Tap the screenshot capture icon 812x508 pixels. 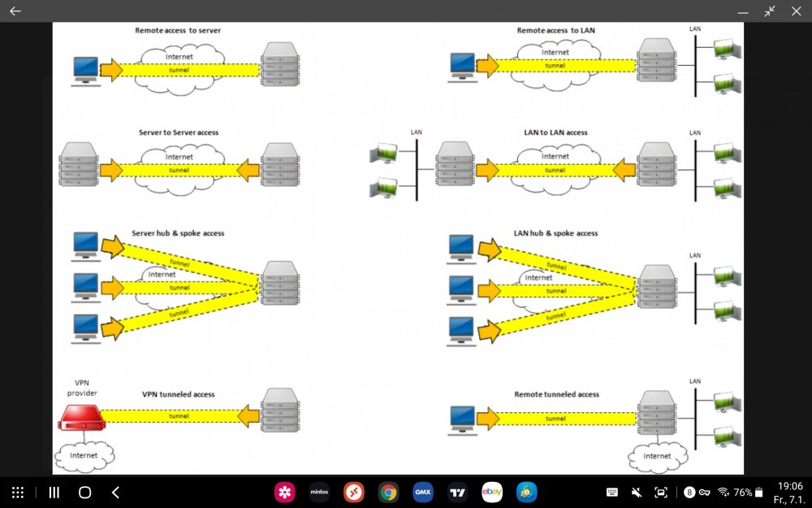(661, 493)
